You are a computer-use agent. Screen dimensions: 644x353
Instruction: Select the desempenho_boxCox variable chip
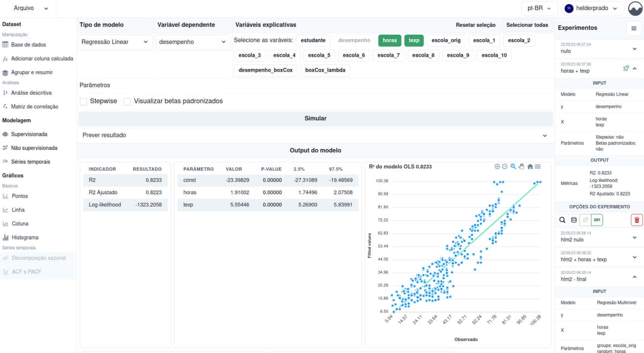pos(266,70)
